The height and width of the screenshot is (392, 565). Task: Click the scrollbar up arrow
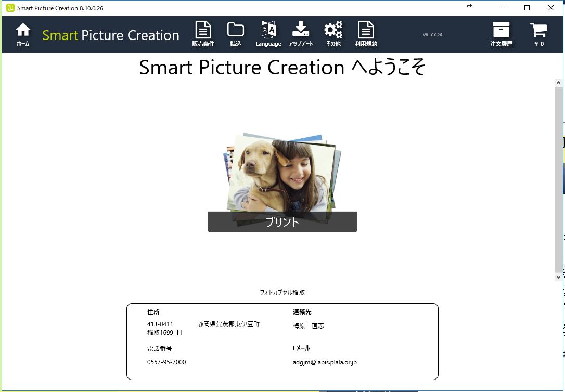pos(559,83)
